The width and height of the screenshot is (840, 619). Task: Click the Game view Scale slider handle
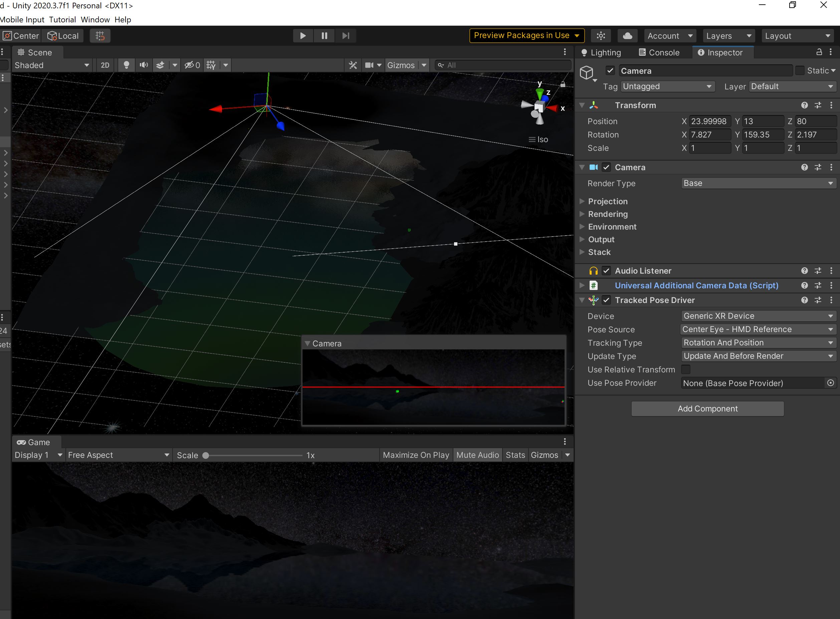(x=205, y=455)
